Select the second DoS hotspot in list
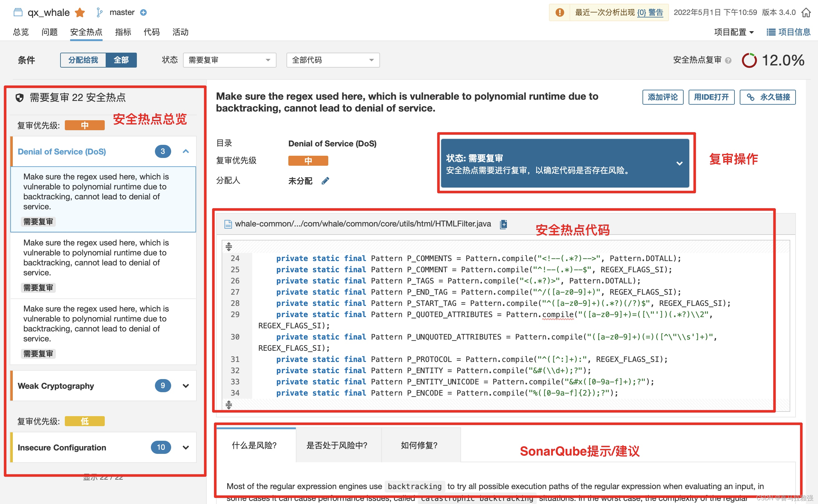 [x=103, y=265]
